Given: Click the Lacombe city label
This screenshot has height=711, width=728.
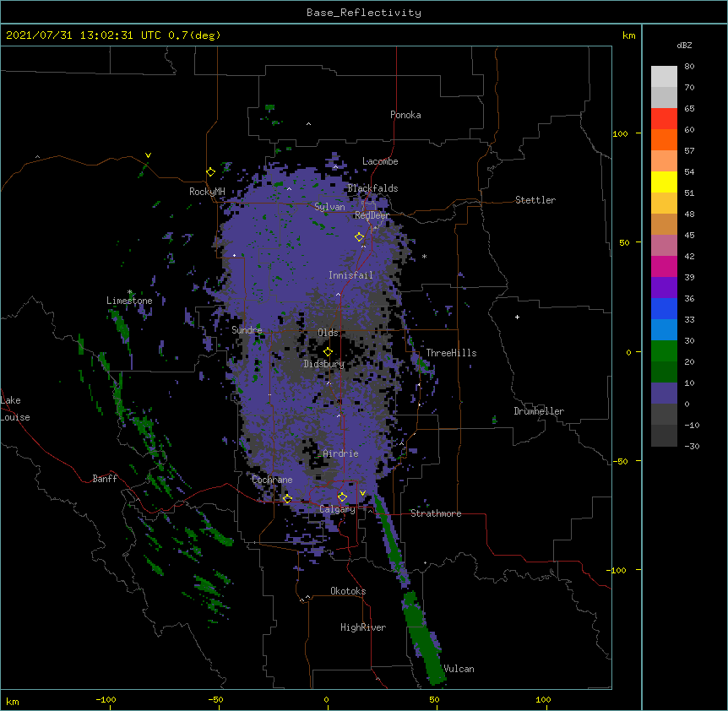Looking at the screenshot, I should tap(380, 161).
